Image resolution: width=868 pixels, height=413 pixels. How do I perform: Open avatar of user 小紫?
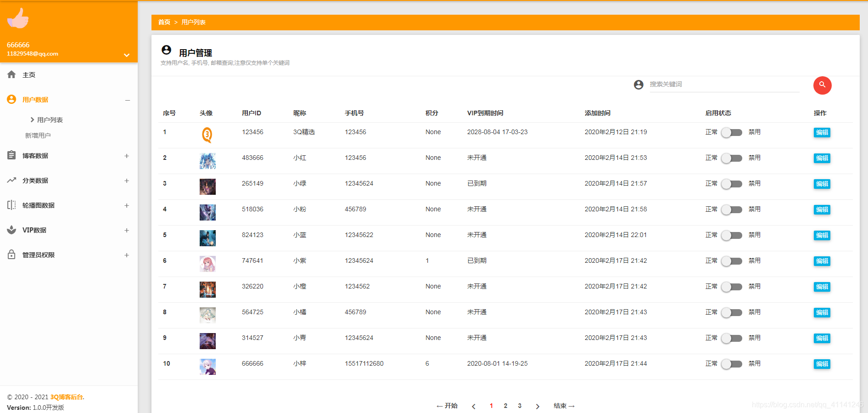207,264
